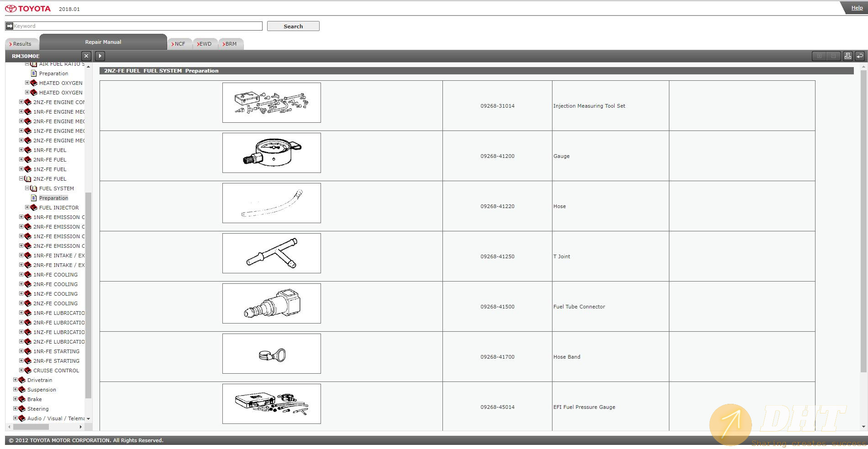Select 2NR-FE STARTING tree item
Image resolution: width=868 pixels, height=449 pixels.
tap(56, 361)
